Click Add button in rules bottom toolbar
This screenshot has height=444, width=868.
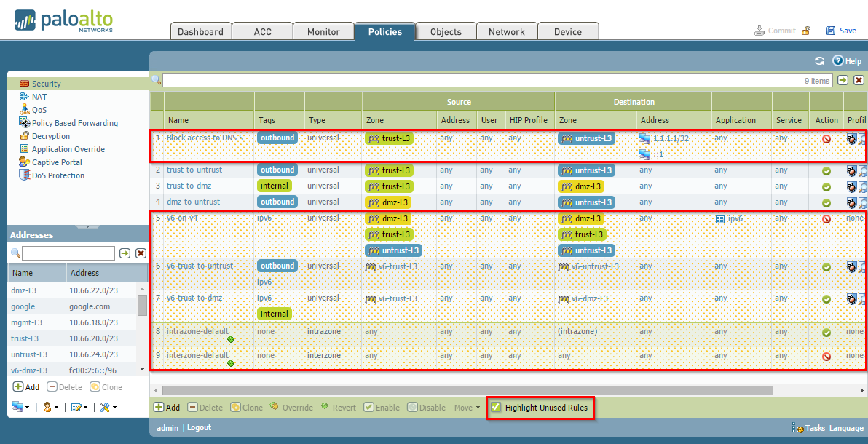click(167, 408)
